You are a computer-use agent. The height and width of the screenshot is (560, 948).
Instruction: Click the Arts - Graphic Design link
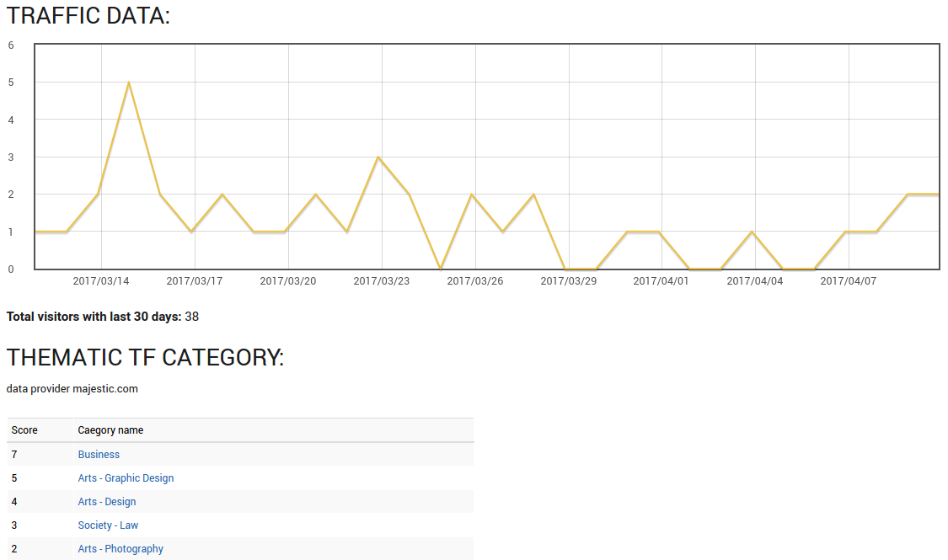click(126, 478)
